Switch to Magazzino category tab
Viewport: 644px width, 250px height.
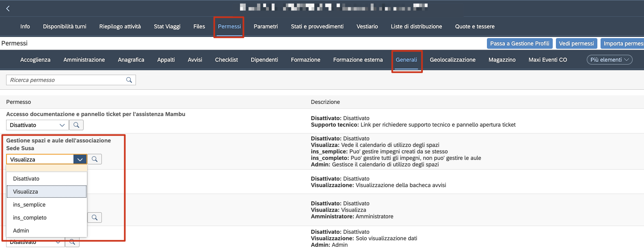(502, 60)
